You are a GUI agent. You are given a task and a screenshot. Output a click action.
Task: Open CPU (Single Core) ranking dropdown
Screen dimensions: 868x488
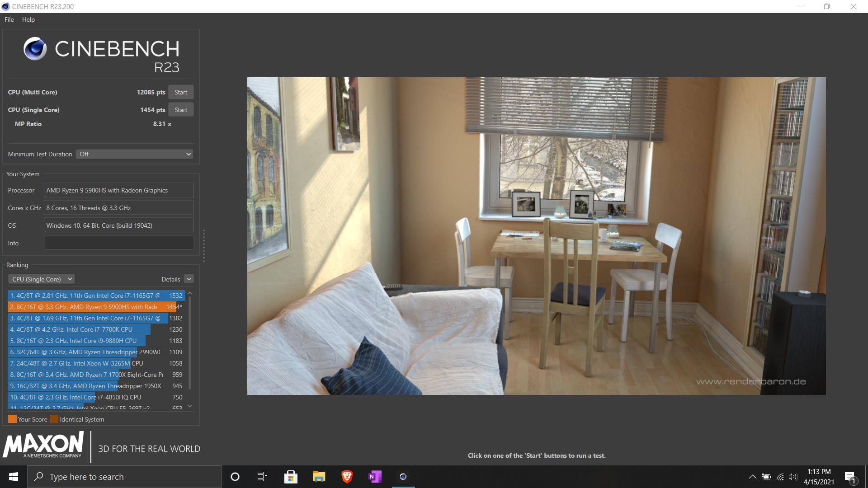click(41, 279)
